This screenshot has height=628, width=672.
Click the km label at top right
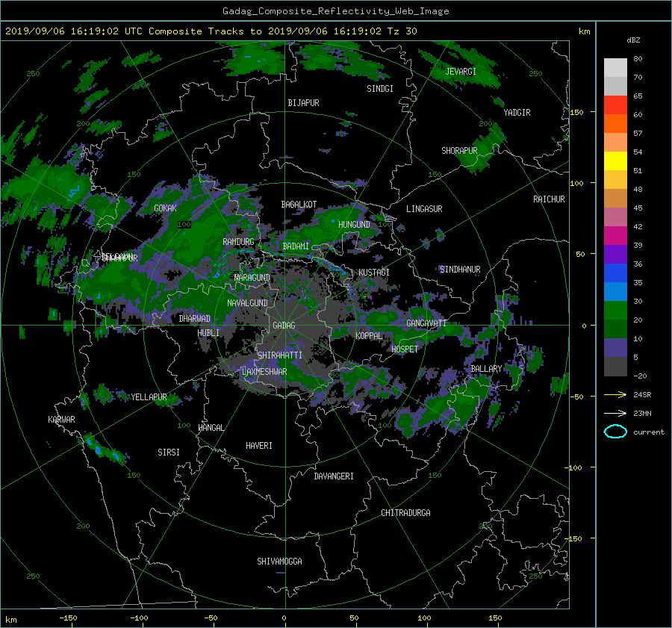click(x=584, y=31)
